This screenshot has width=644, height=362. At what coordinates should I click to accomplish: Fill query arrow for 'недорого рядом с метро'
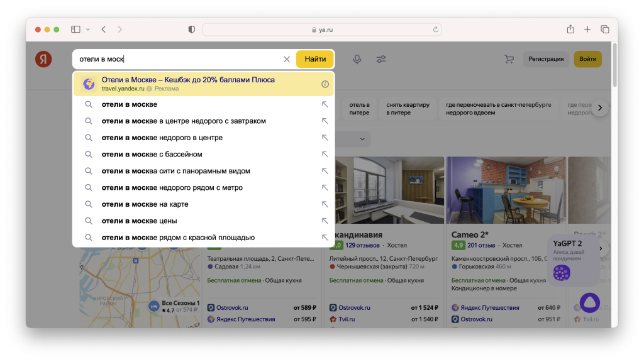point(325,187)
